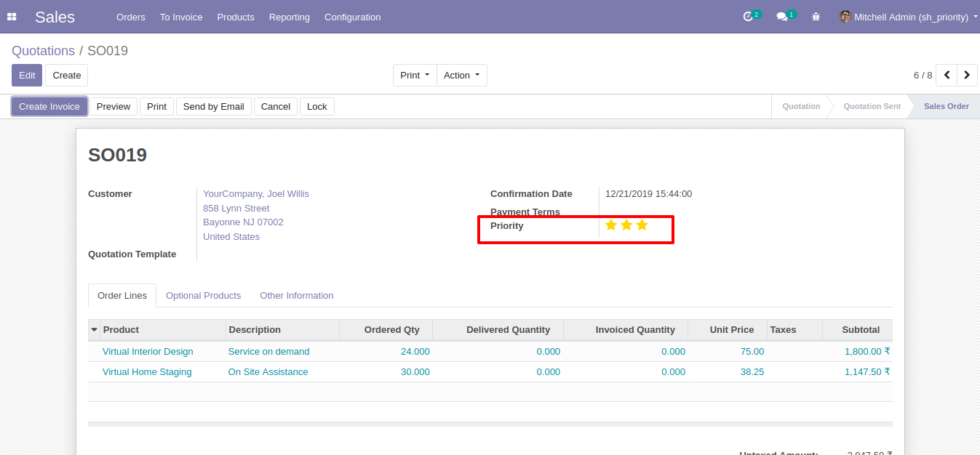The width and height of the screenshot is (980, 455).
Task: Select the Sales Order status stage
Action: click(947, 106)
